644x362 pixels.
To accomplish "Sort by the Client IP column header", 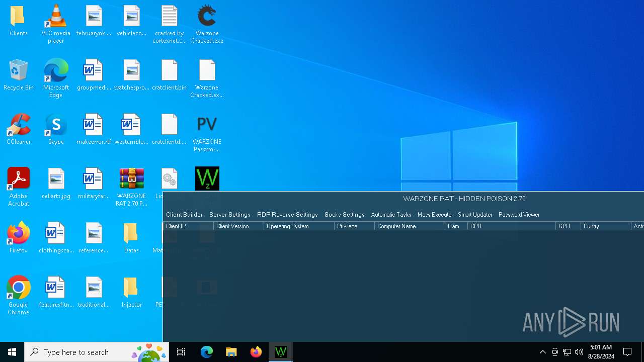I will tap(188, 226).
